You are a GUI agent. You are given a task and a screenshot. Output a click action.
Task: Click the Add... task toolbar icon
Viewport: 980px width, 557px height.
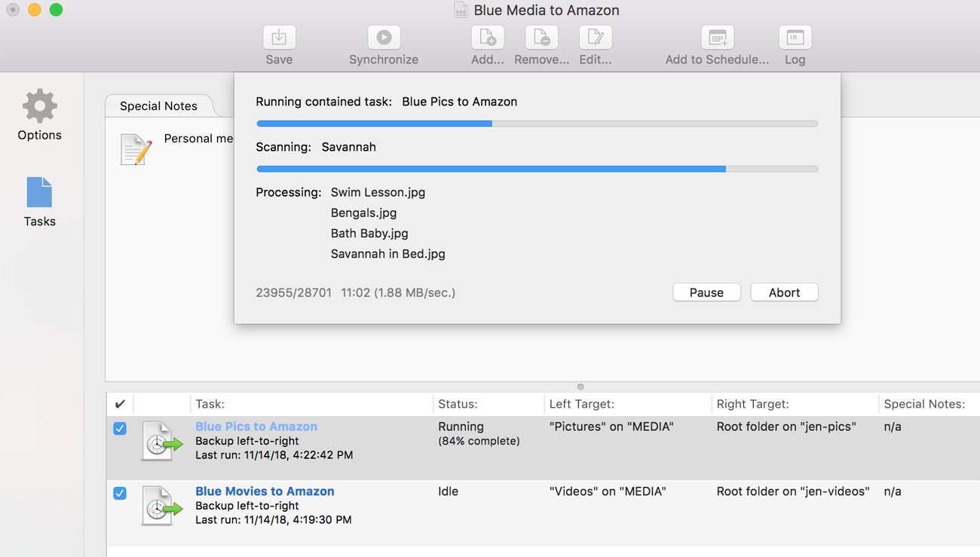pos(487,37)
